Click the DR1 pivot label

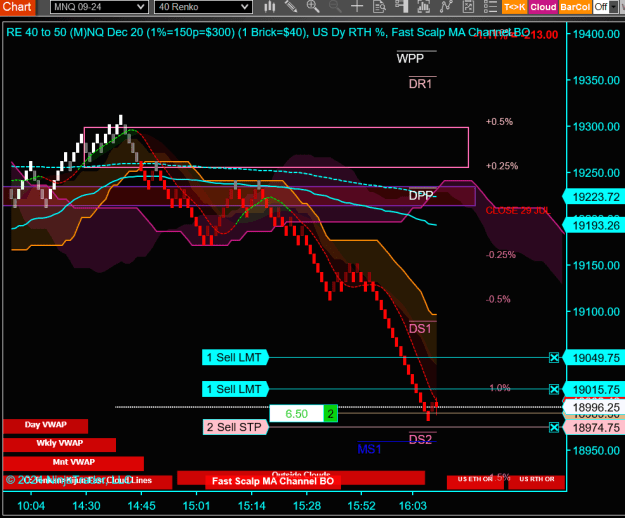pos(421,84)
